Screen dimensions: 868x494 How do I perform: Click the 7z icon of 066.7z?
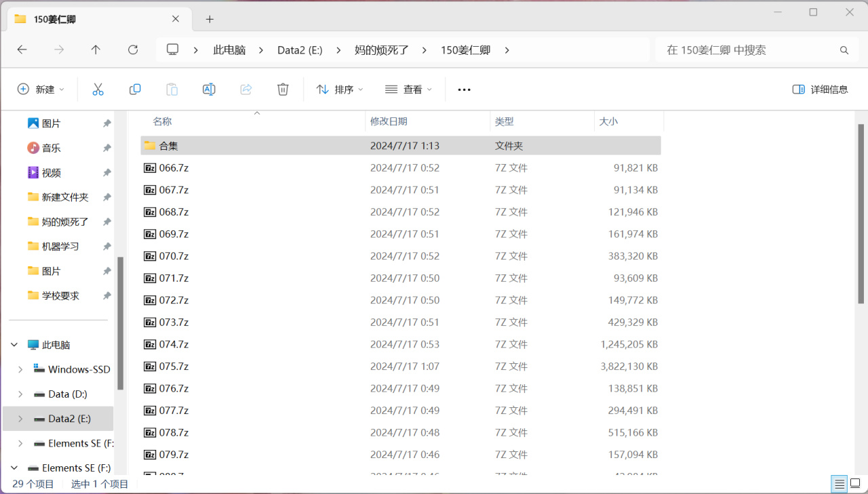tap(150, 168)
